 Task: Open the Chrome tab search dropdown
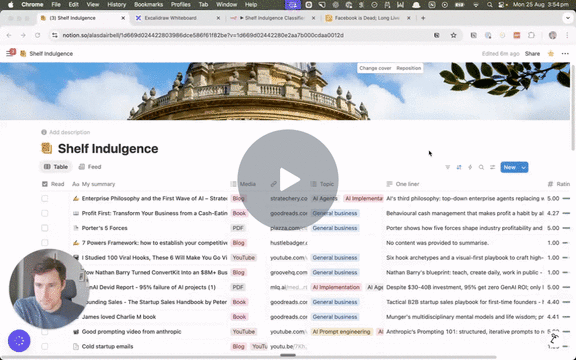pos(568,18)
